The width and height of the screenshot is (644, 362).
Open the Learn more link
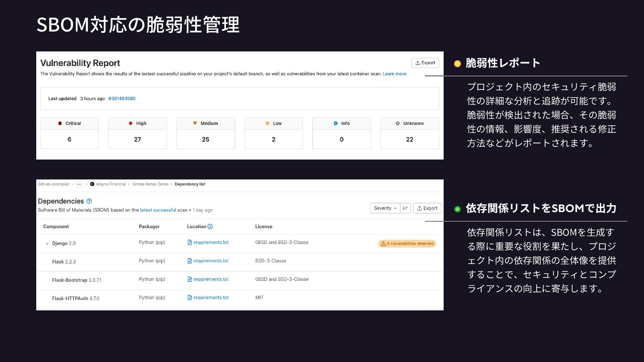pos(395,74)
